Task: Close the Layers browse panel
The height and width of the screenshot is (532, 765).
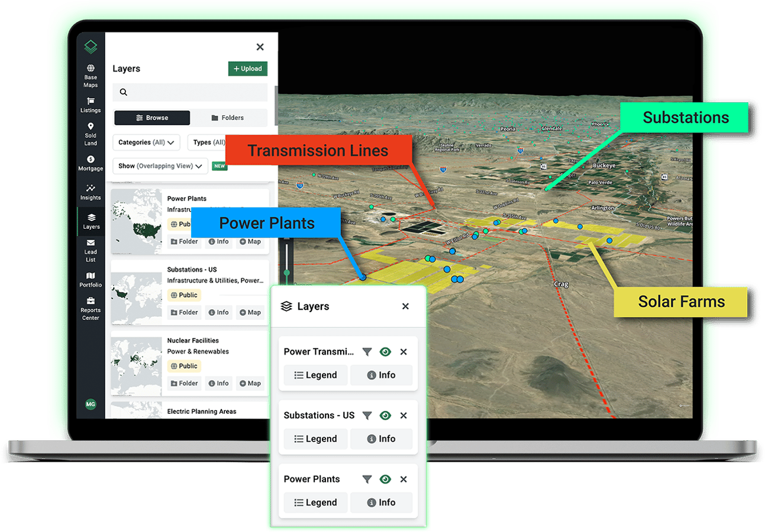Action: [260, 47]
